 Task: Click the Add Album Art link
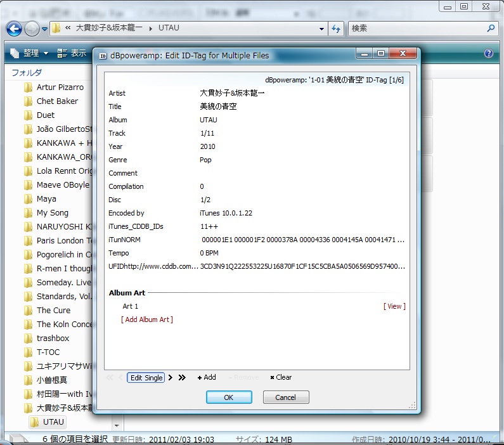coord(147,319)
